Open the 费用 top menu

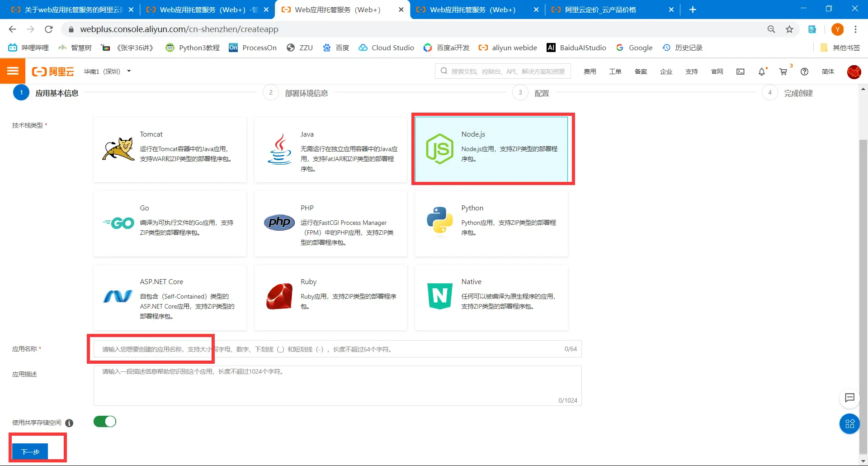pyautogui.click(x=590, y=71)
